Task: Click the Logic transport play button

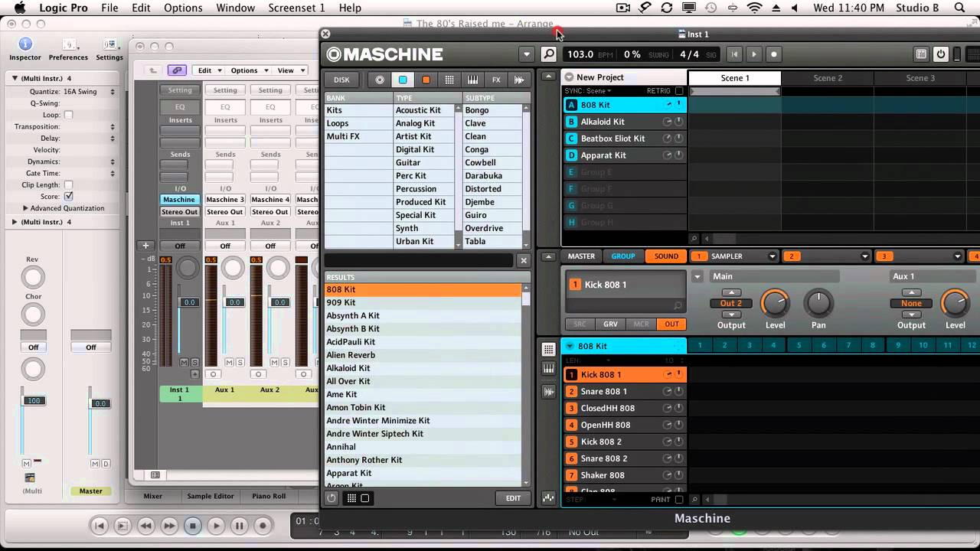Action: click(216, 526)
